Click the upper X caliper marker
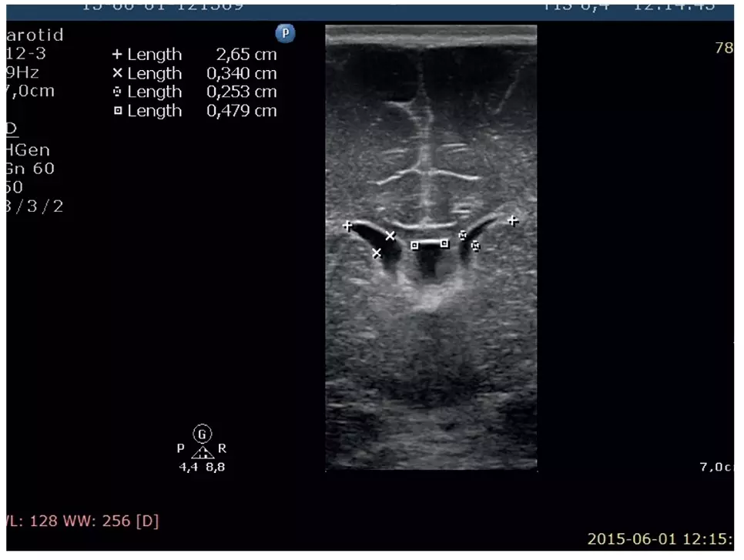744x560 pixels. pyautogui.click(x=390, y=236)
